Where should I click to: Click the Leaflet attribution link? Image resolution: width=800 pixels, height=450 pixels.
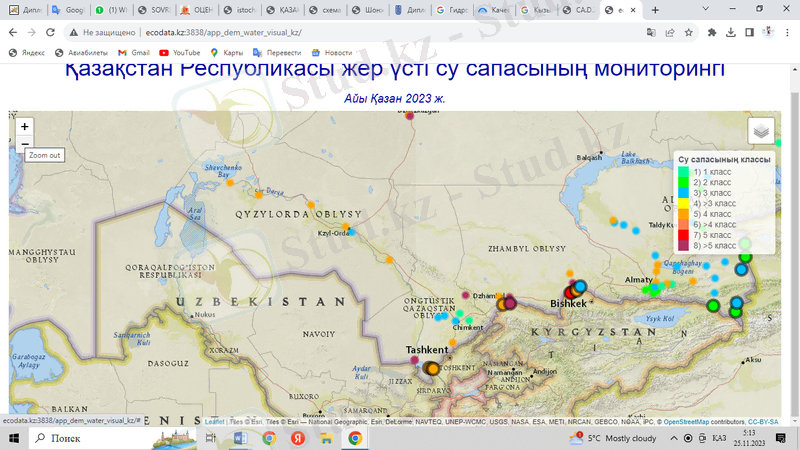coord(214,422)
